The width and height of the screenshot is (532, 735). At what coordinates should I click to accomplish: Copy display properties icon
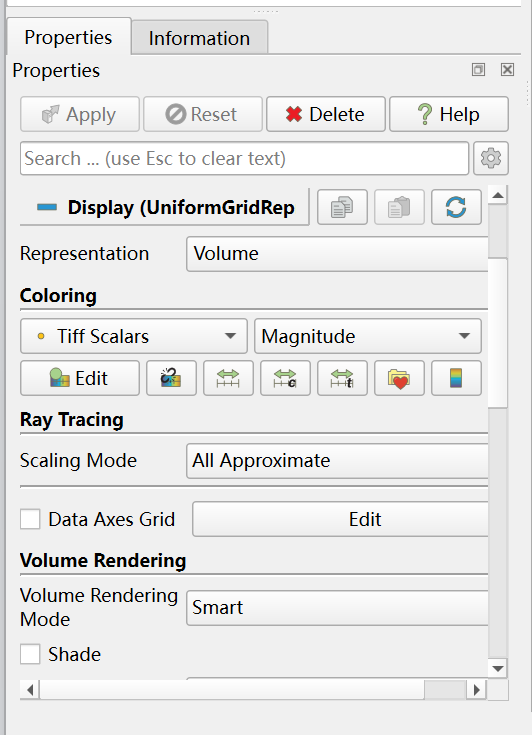click(342, 207)
